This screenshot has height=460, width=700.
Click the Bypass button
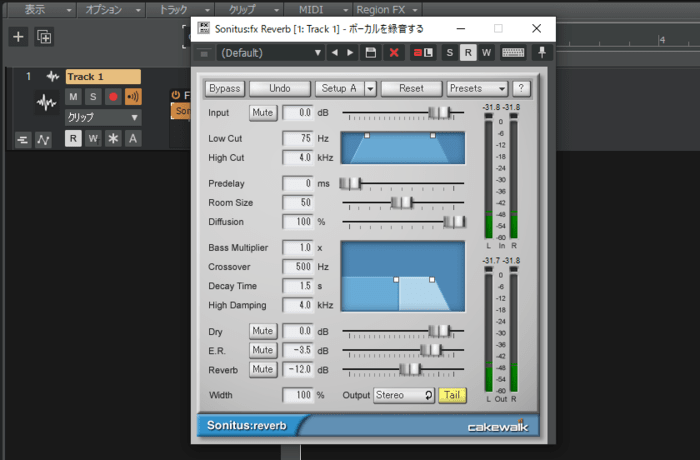pos(225,88)
